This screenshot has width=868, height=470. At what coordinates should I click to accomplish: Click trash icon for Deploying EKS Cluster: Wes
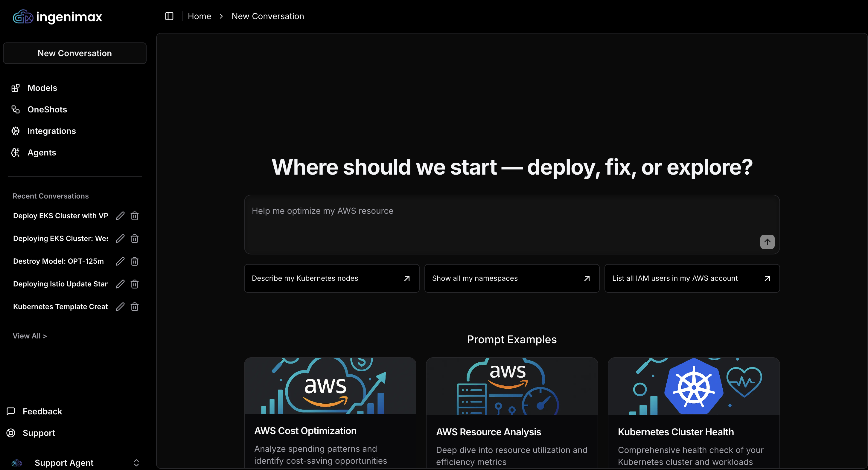tap(134, 239)
